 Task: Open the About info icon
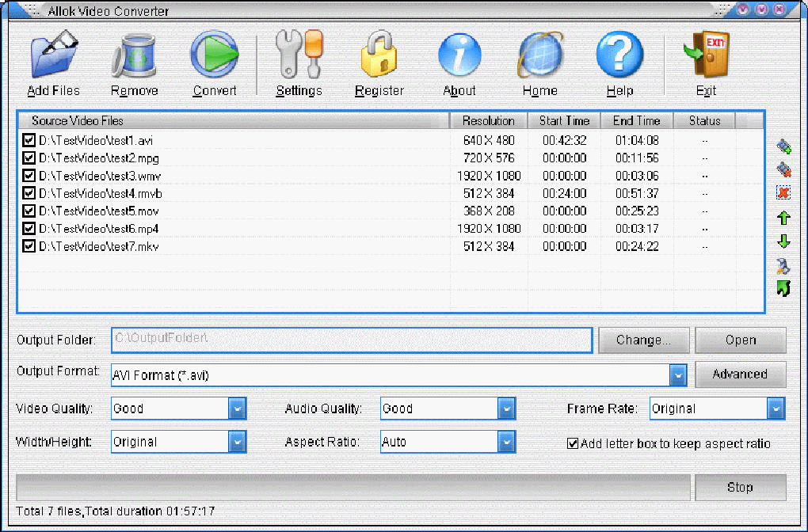click(x=459, y=55)
